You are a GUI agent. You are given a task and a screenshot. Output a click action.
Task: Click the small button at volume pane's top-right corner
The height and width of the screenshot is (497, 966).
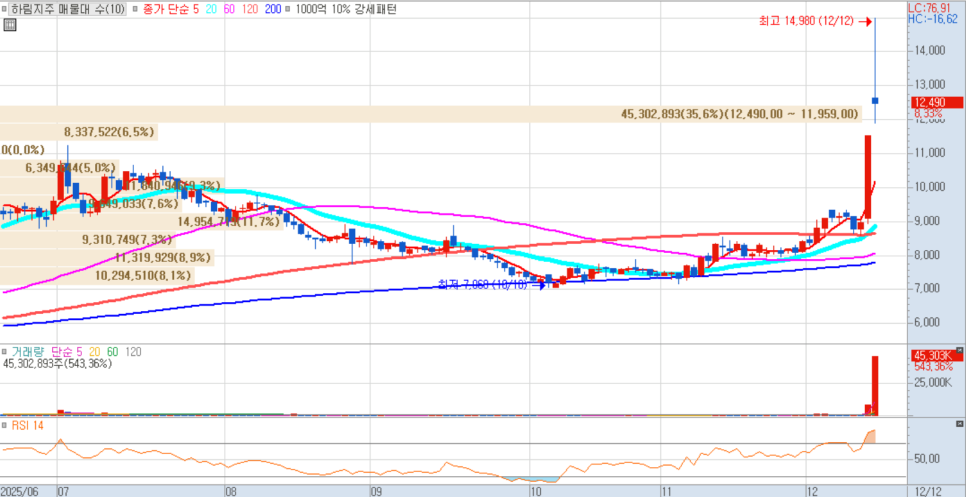[x=959, y=352]
